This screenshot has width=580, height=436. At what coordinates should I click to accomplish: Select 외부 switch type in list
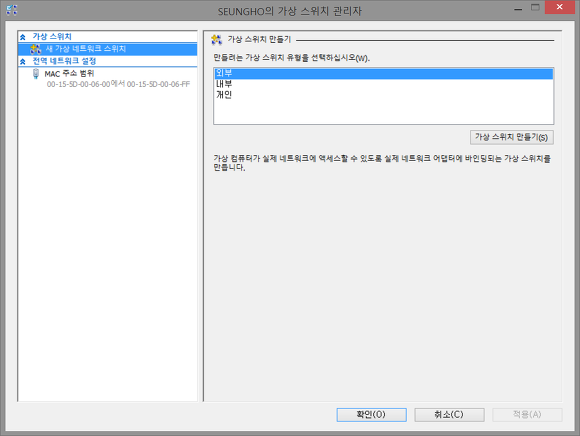pos(384,74)
